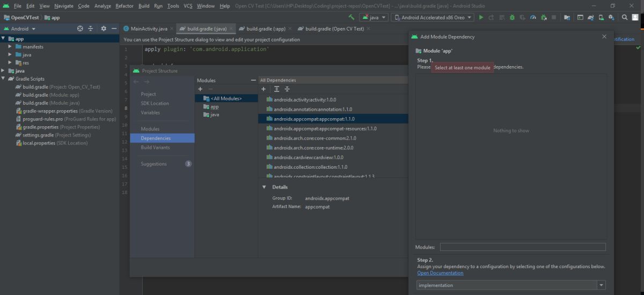Click the plus icon to add module
The height and width of the screenshot is (295, 644).
200,89
